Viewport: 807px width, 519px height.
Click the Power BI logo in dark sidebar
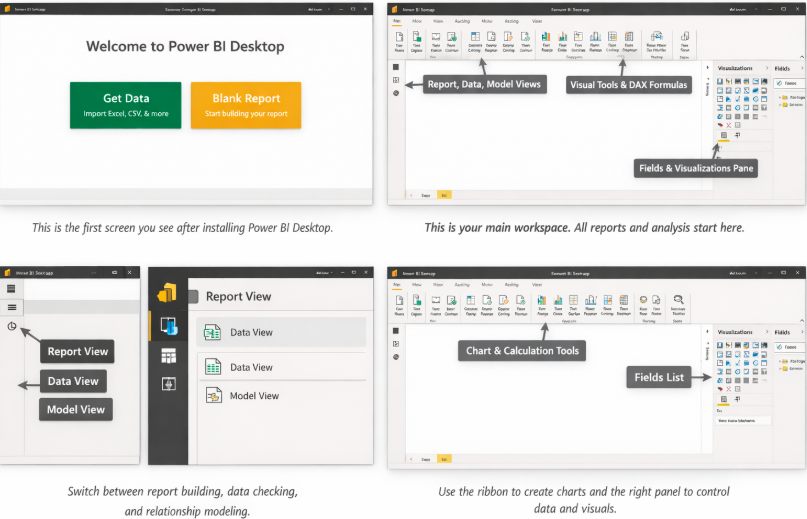point(167,294)
